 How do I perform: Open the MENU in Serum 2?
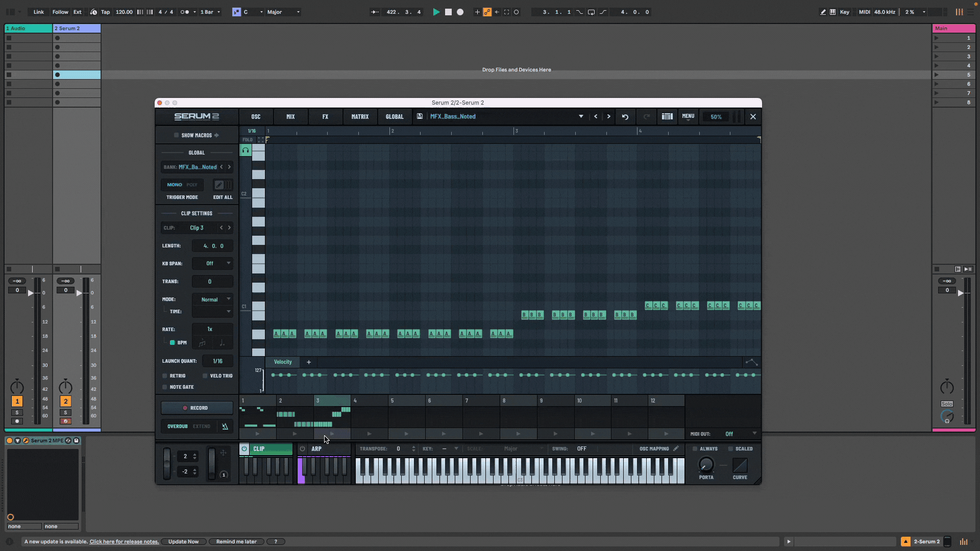(688, 116)
